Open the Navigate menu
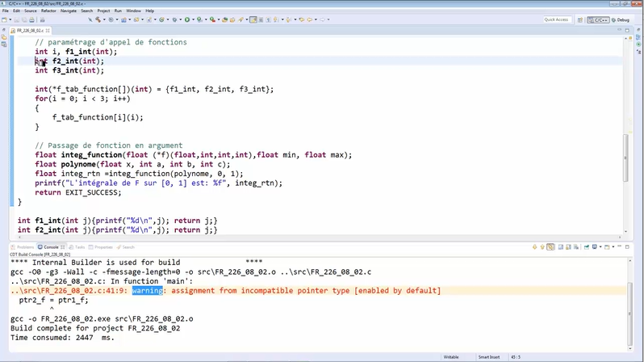 click(69, 11)
